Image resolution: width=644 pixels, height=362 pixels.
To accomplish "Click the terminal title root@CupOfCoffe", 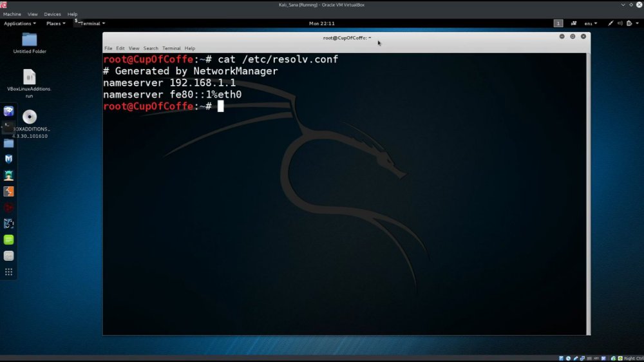I will point(346,38).
